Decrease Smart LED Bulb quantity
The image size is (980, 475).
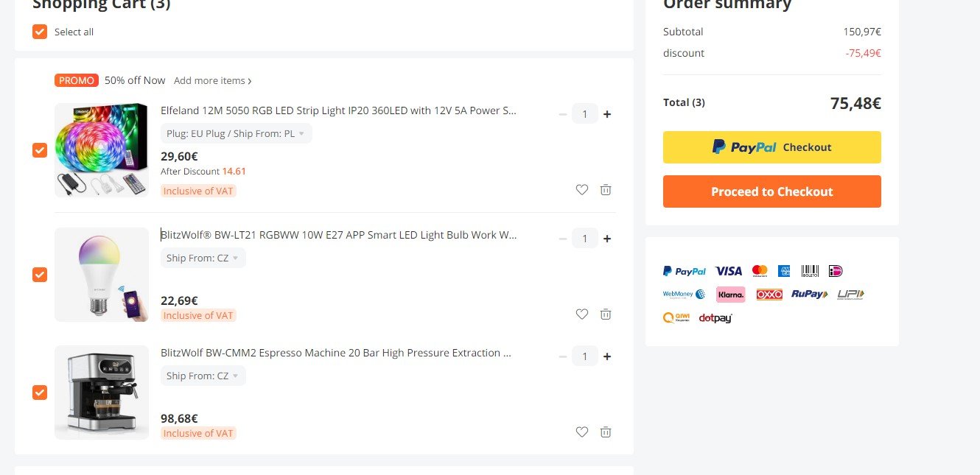pos(563,239)
